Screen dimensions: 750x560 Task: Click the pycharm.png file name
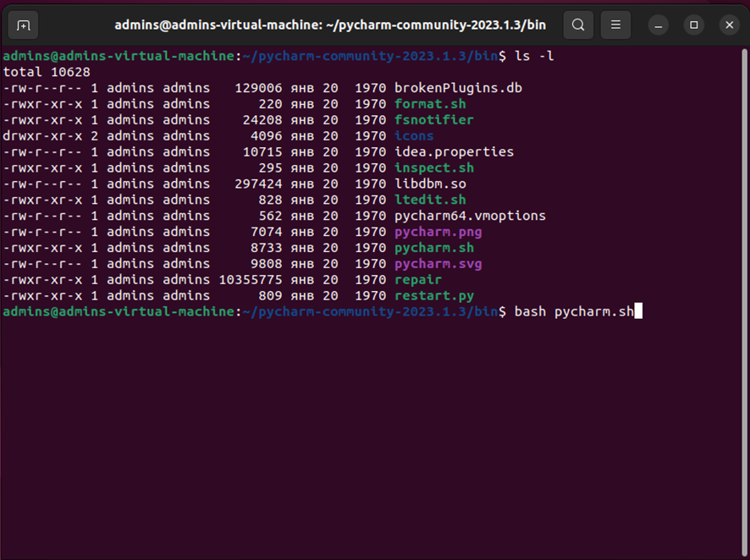[438, 232]
